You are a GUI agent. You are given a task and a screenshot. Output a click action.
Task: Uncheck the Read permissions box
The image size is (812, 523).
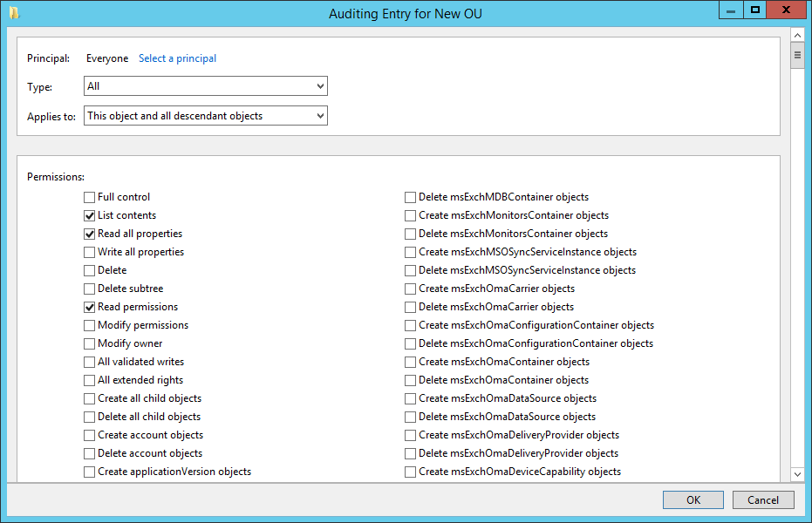point(89,308)
